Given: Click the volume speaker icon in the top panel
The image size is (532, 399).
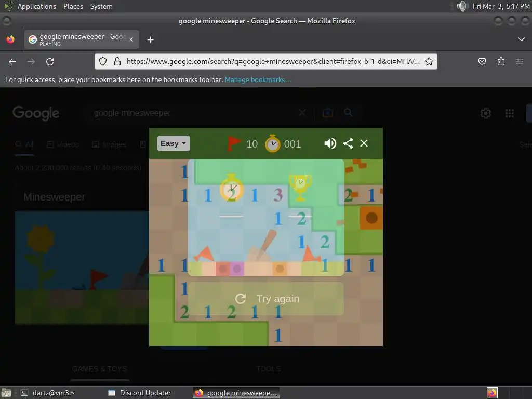Looking at the screenshot, I should pos(462,6).
